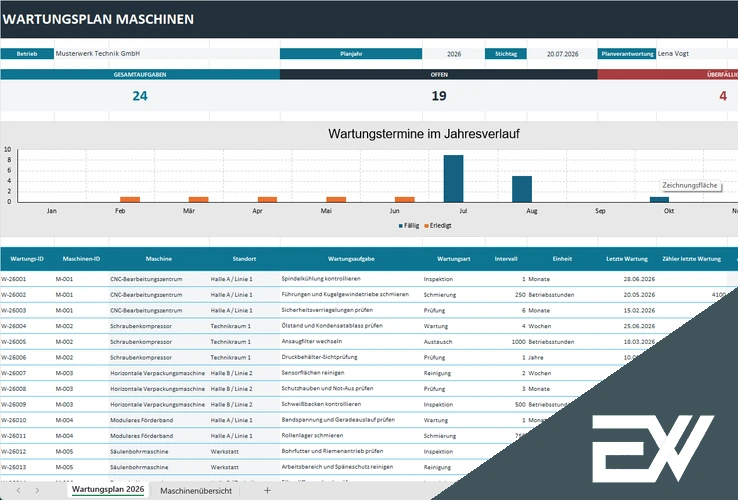Select the total tasks value 24
This screenshot has width=738, height=500.
point(140,96)
